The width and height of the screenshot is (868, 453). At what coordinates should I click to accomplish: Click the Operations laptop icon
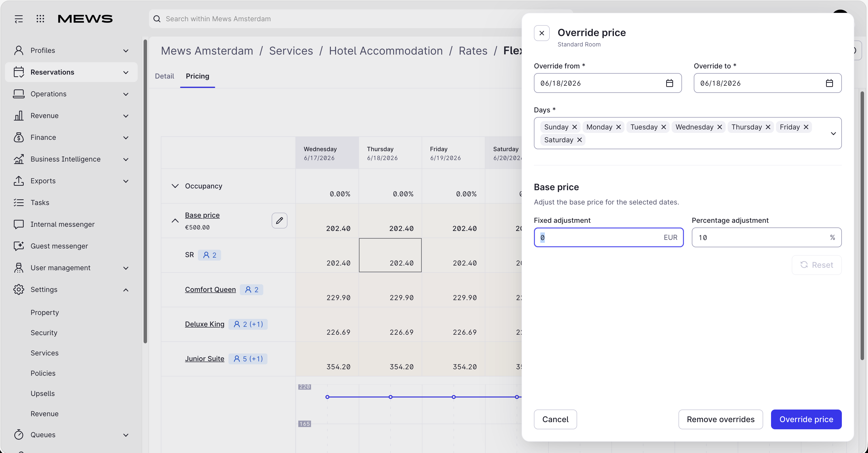[19, 94]
